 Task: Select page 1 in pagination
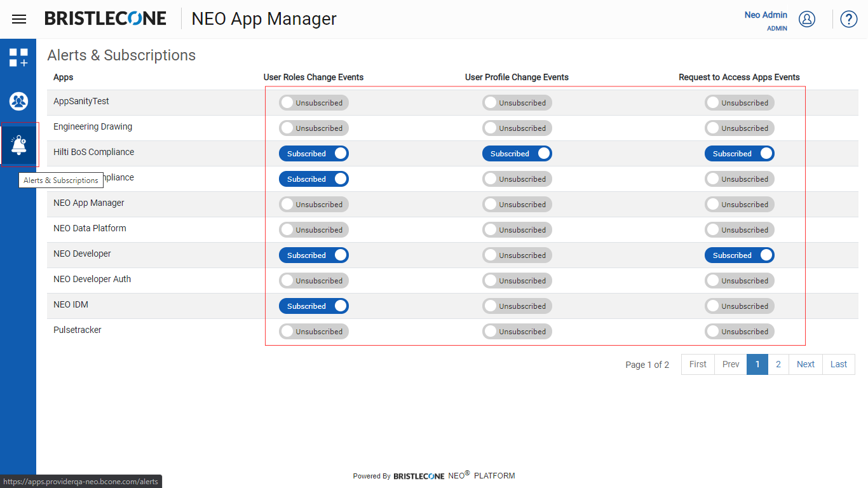point(757,364)
